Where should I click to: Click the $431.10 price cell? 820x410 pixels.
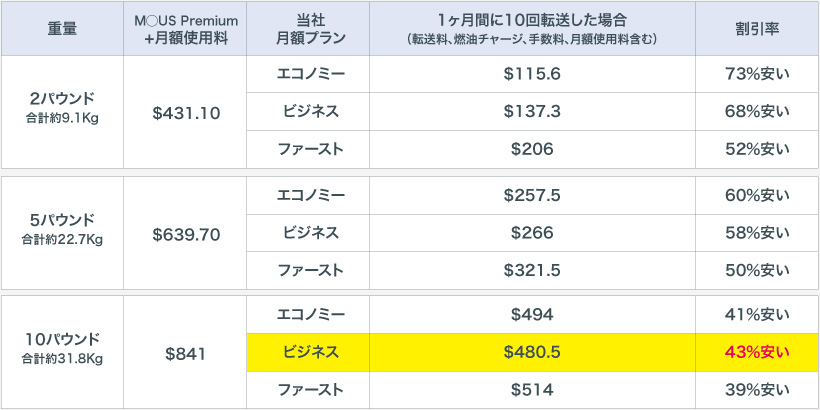[x=185, y=113]
